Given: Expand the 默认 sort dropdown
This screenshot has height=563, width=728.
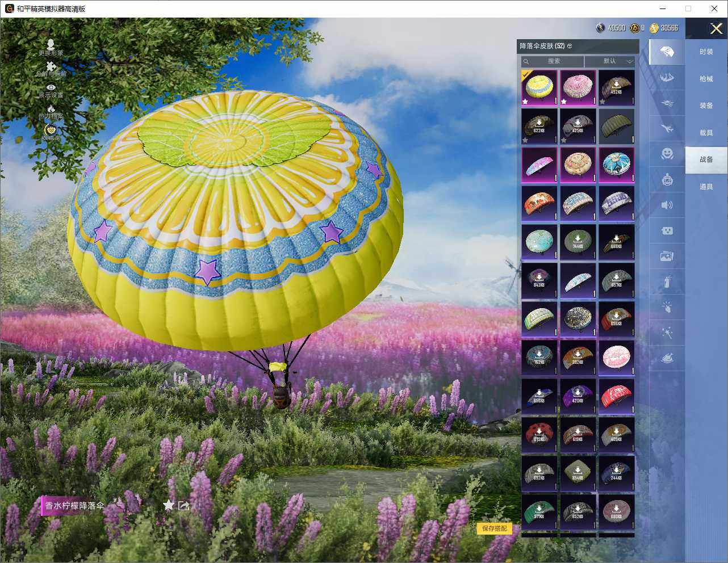Looking at the screenshot, I should (x=610, y=61).
